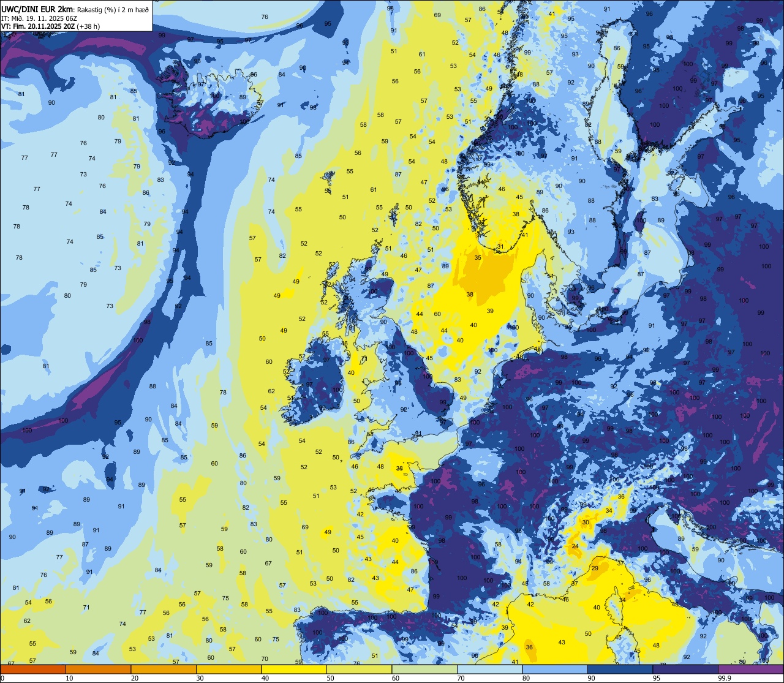This screenshot has height=683, width=784.
Task: Click the 0–10 dark orange legend swatch
Action: coord(33,669)
